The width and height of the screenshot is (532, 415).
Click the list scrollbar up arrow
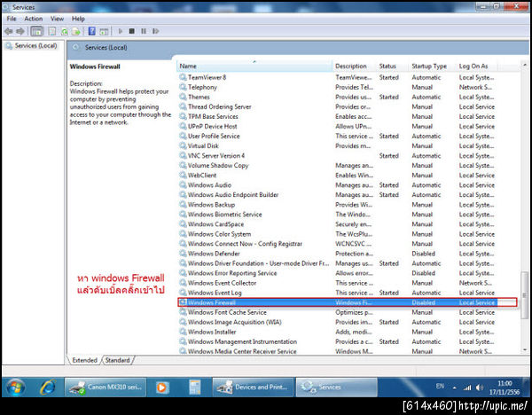pyautogui.click(x=525, y=65)
